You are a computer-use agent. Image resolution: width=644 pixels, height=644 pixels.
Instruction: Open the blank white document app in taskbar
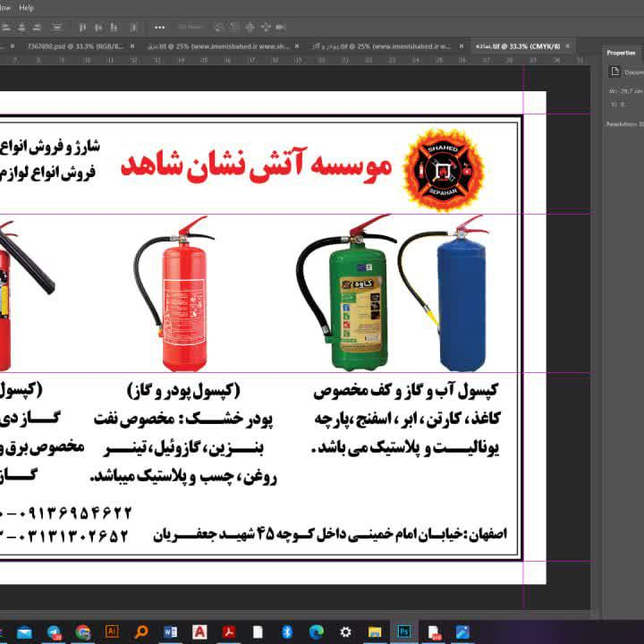tap(258, 631)
